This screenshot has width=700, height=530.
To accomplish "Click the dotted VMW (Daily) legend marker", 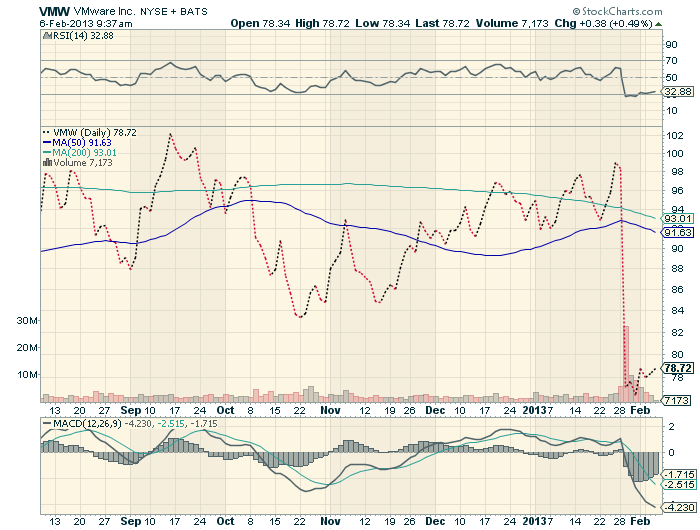I will pyautogui.click(x=46, y=133).
